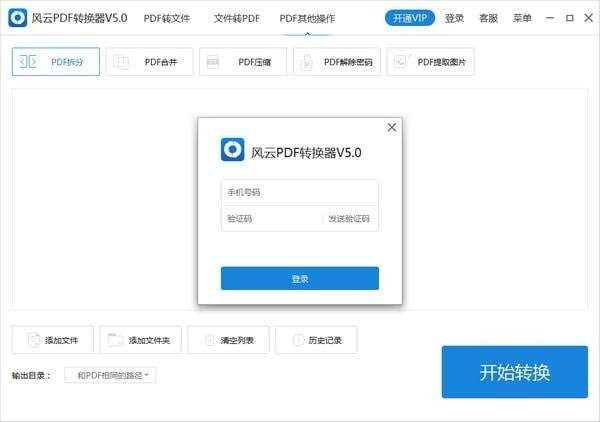Click the PDF提取图片 extract images icon
The width and height of the screenshot is (600, 422).
(x=402, y=62)
